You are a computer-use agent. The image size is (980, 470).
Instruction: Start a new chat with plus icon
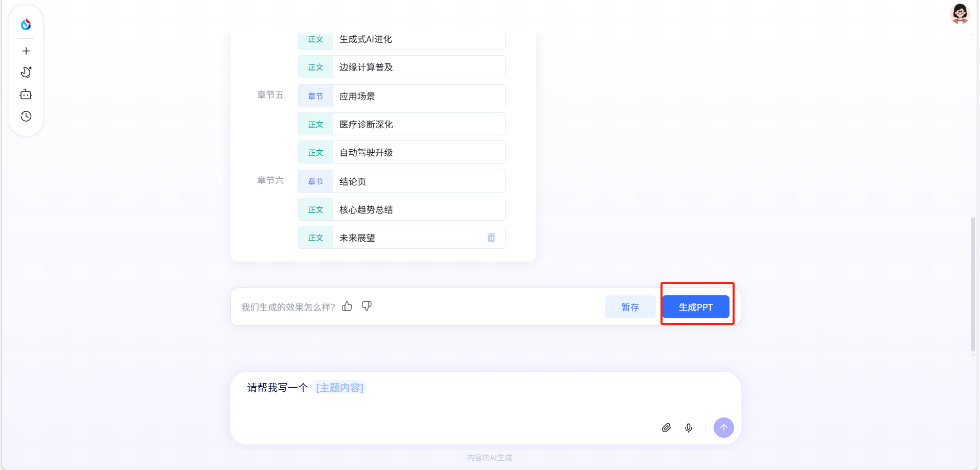[26, 51]
